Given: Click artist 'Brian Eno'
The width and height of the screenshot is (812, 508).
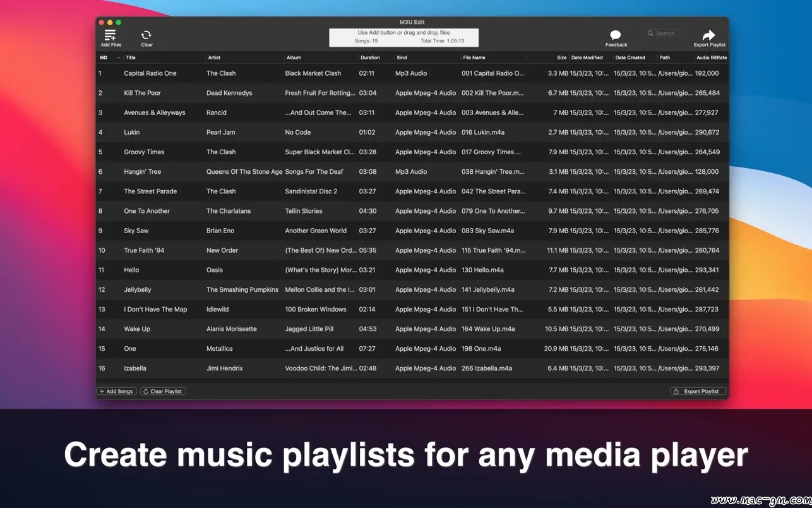Looking at the screenshot, I should (x=220, y=231).
